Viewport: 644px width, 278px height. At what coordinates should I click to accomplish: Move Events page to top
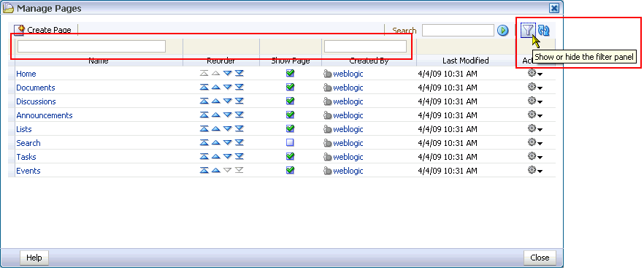pos(204,171)
